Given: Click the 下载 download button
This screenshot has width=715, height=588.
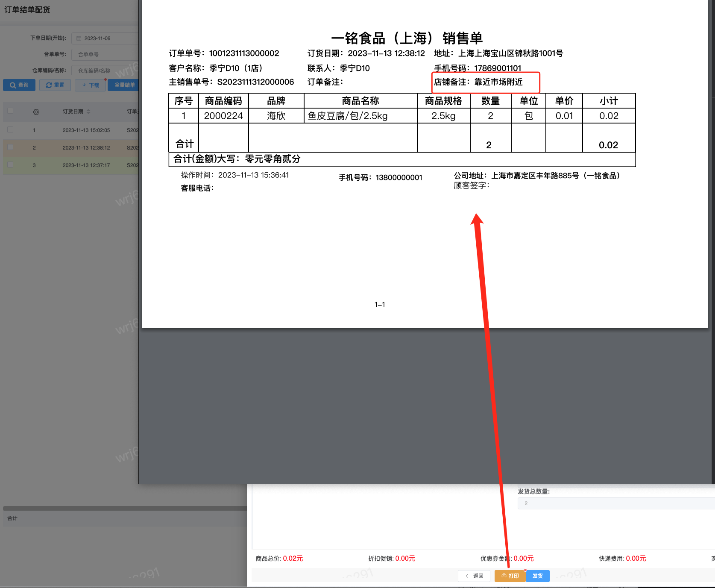Looking at the screenshot, I should pyautogui.click(x=91, y=85).
